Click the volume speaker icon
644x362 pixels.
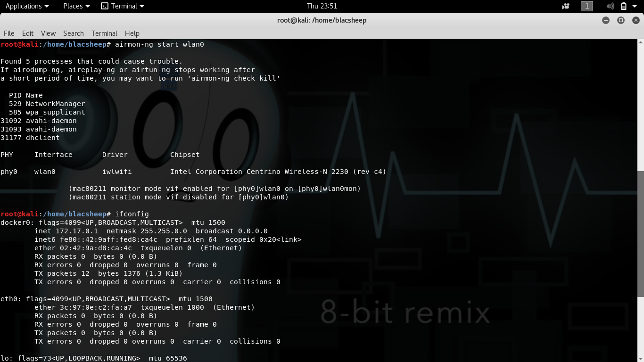point(610,6)
